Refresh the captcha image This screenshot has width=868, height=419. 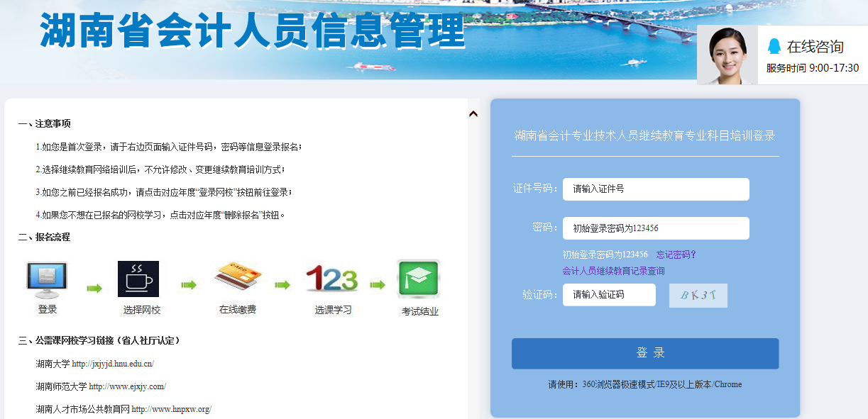coord(698,296)
